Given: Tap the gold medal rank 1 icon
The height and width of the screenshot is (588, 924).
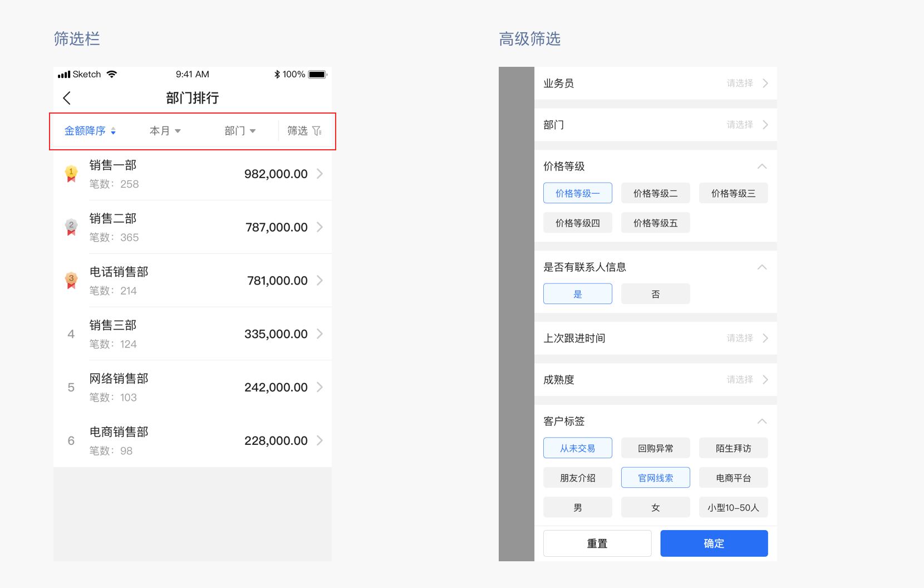Looking at the screenshot, I should point(71,174).
